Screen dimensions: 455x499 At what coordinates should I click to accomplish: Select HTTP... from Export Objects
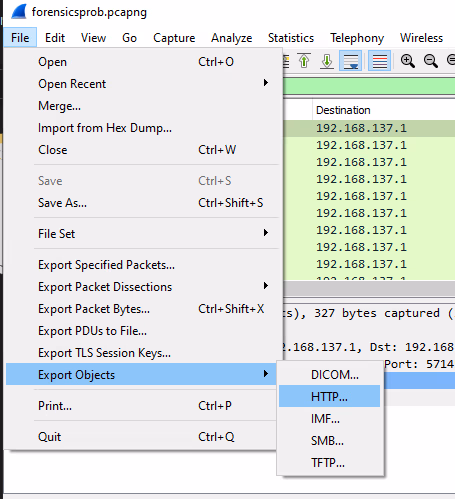(329, 396)
